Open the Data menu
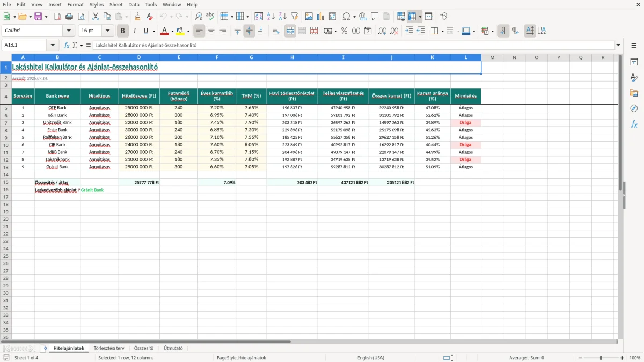644x362 pixels. point(134,4)
